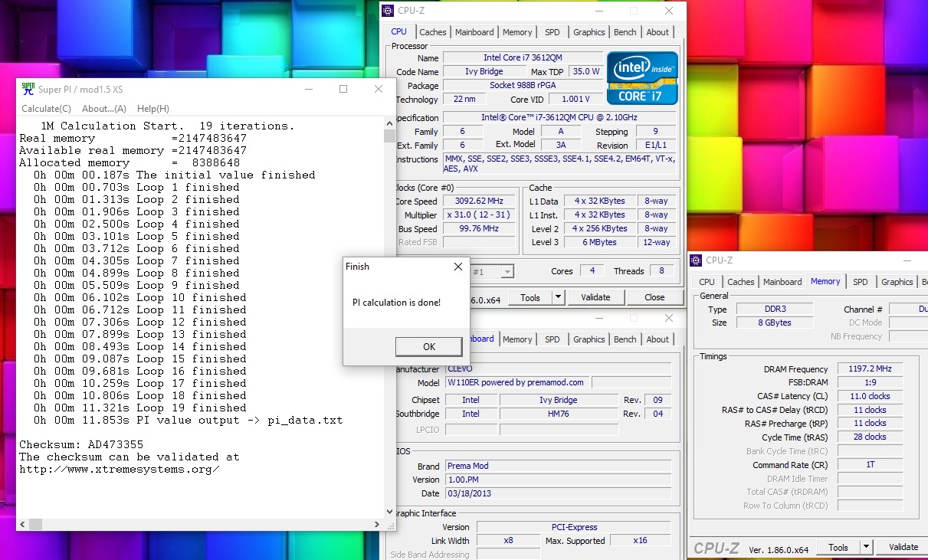
Task: Expand Tools dropdown arrow in top CPU-Z window
Action: point(559,297)
